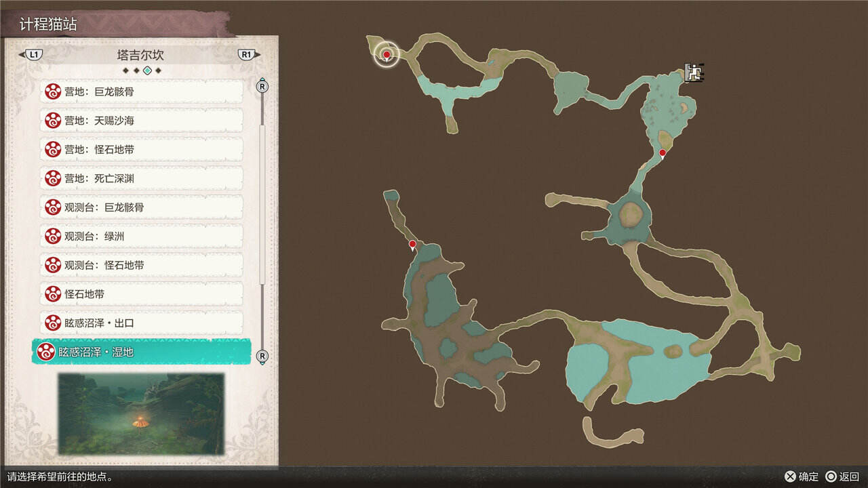Click the R scroll-down icon below the list
The height and width of the screenshot is (488, 868).
click(x=262, y=356)
